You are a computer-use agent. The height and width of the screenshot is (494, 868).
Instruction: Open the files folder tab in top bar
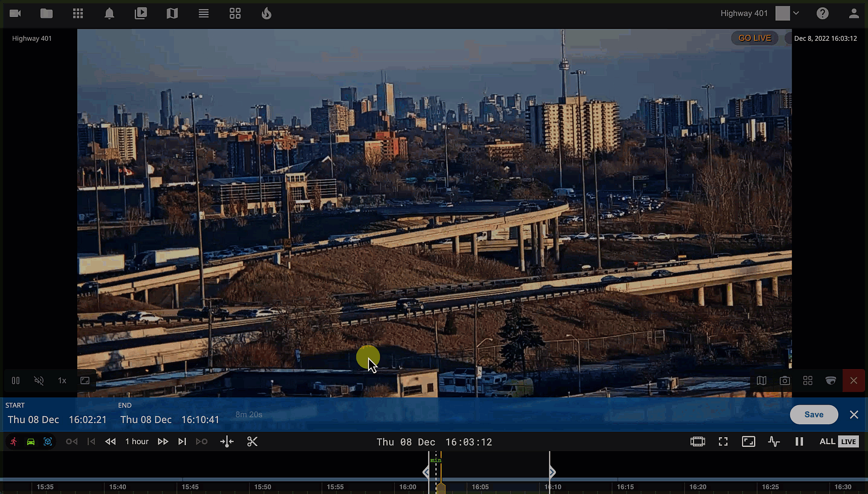(46, 14)
